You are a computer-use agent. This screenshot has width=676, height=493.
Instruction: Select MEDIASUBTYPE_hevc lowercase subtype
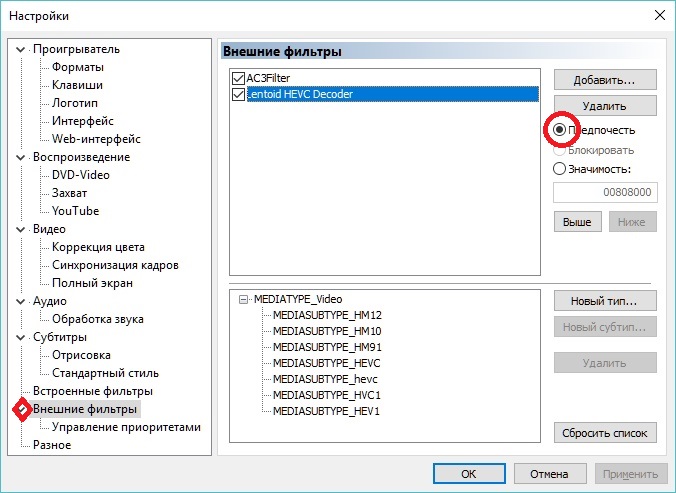pos(325,379)
